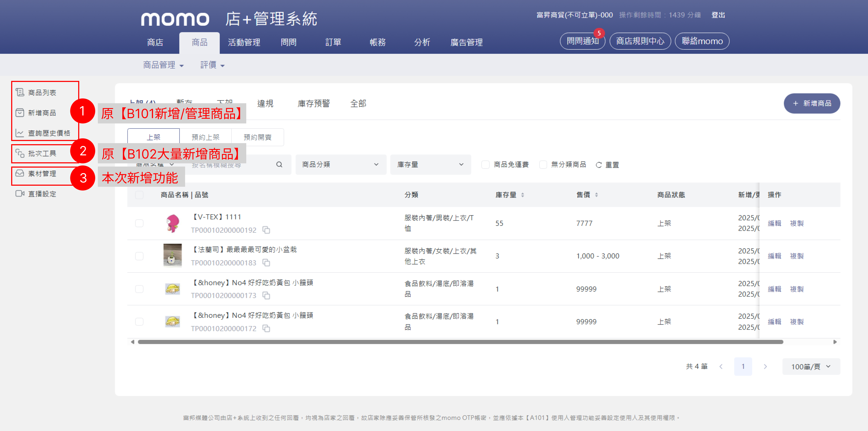Copy product number TP00010200000173
The height and width of the screenshot is (431, 868).
(266, 295)
